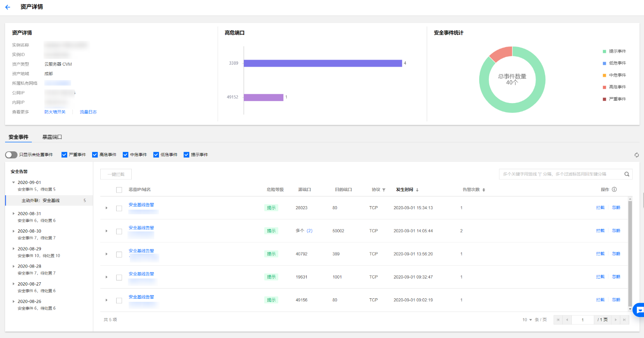The height and width of the screenshot is (338, 644).
Task: Uncheck the 提示事件 checkbox
Action: 187,155
